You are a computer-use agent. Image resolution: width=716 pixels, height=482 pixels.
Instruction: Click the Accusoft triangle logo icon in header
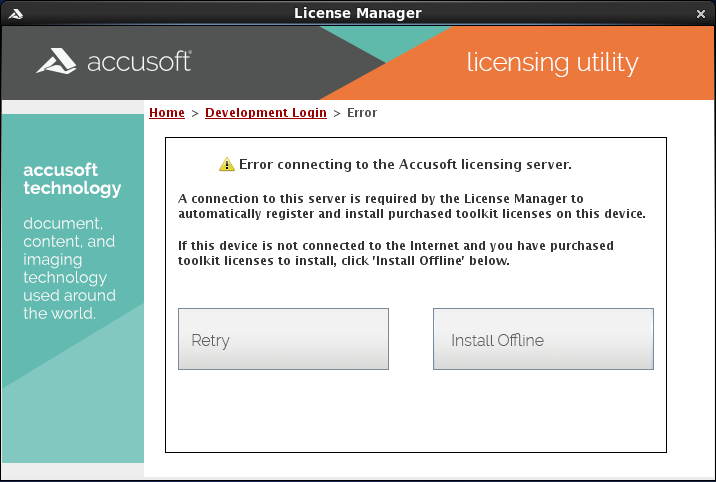[57, 62]
